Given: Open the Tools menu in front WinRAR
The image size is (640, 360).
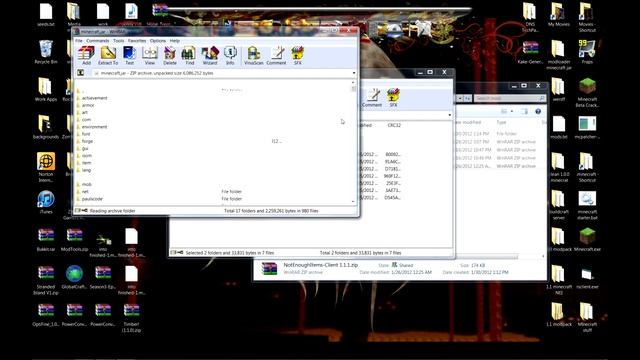Looking at the screenshot, I should pos(118,41).
